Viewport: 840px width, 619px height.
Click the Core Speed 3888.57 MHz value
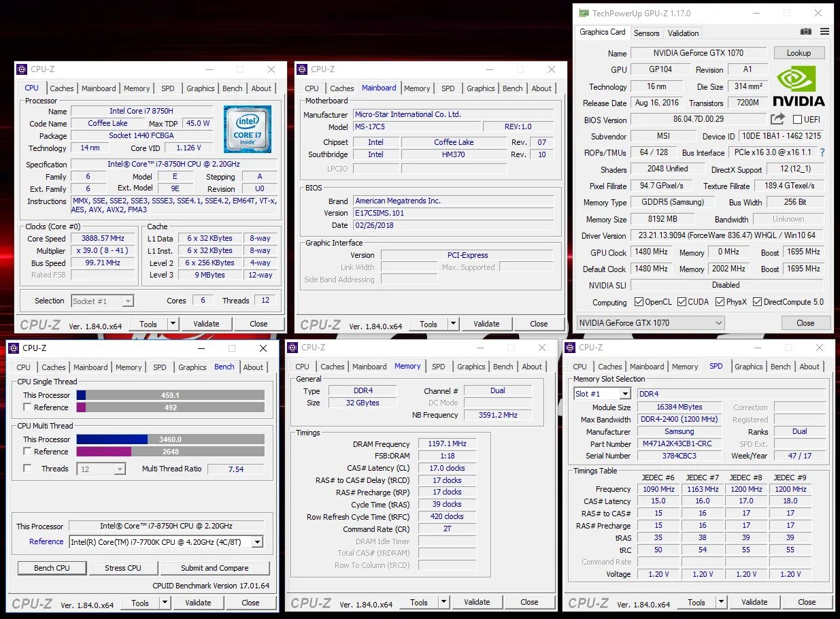103,239
